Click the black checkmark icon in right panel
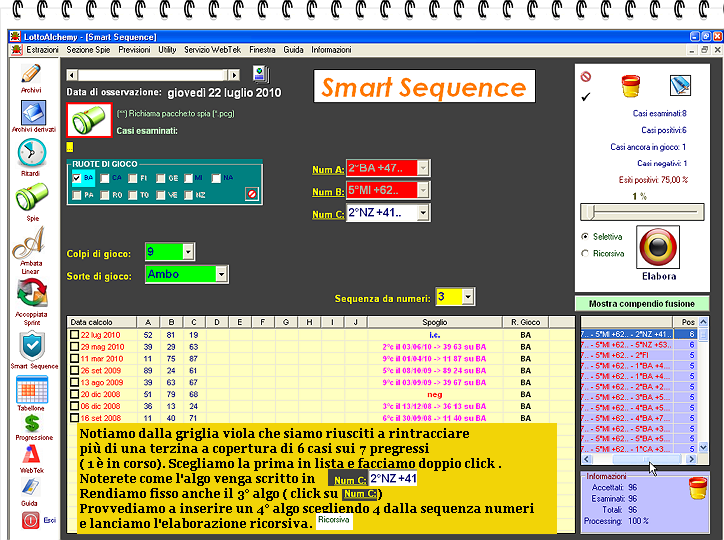 (x=585, y=97)
